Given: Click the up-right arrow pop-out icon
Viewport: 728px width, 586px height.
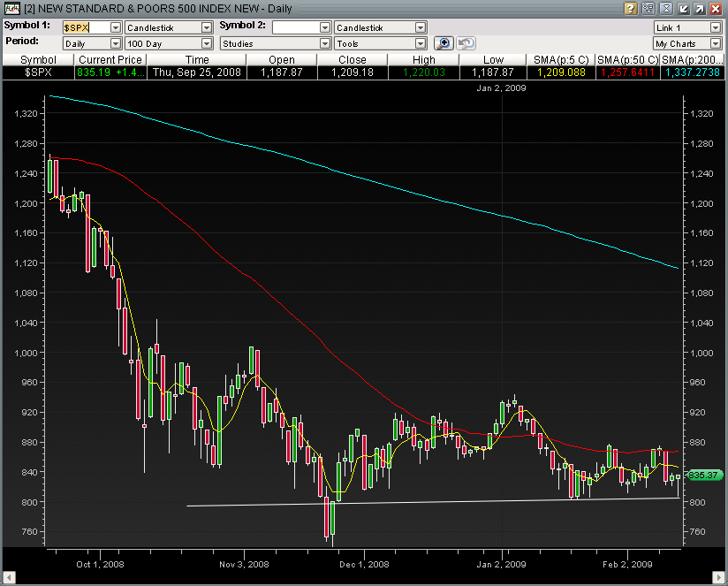Looking at the screenshot, I should point(699,8).
